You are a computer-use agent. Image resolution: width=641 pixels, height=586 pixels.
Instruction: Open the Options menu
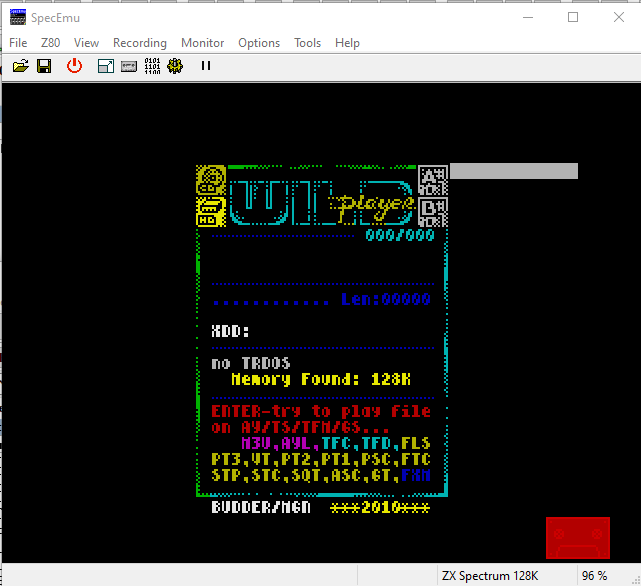(x=259, y=43)
